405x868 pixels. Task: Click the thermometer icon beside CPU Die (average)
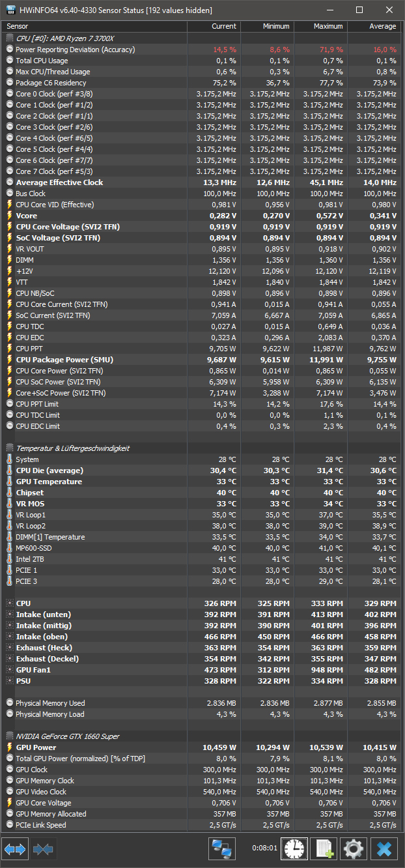coord(10,470)
